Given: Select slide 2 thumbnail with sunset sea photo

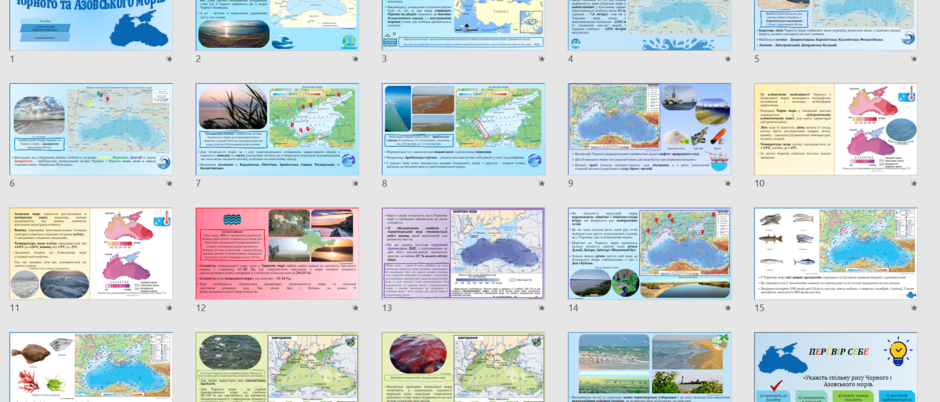Looking at the screenshot, I should point(277,25).
